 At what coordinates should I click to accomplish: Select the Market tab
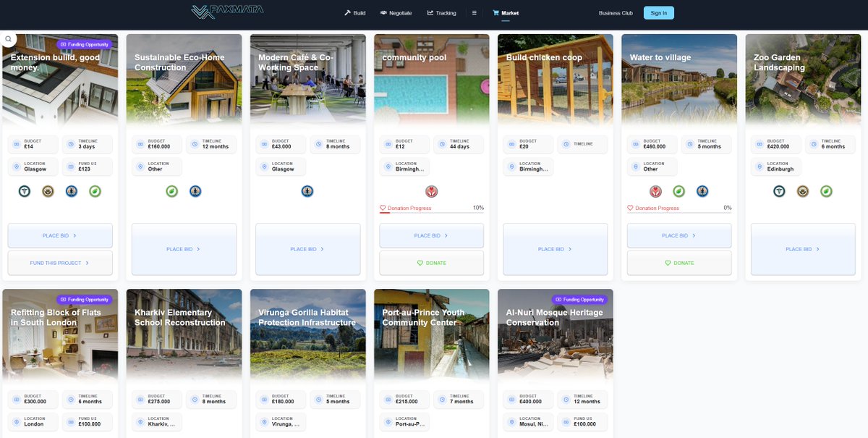(x=506, y=13)
